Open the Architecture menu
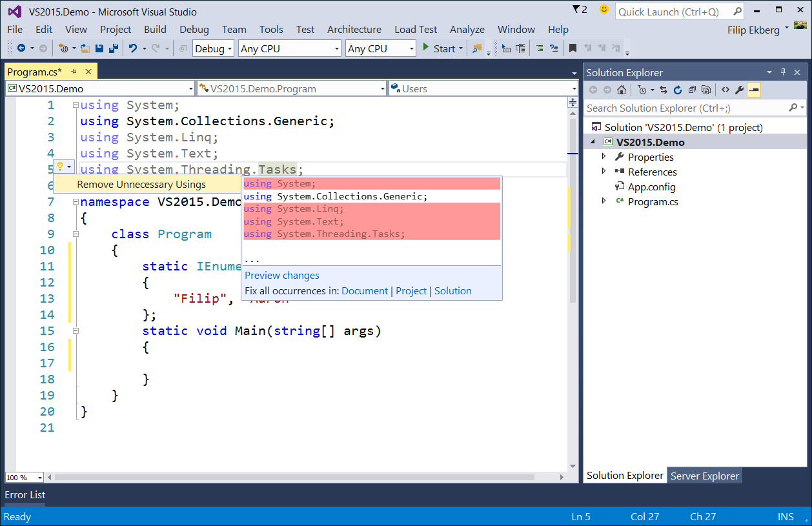Image resolution: width=812 pixels, height=526 pixels. coord(354,29)
